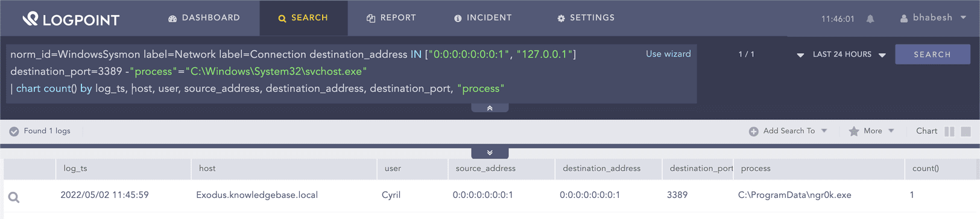Switch to the split chart view icon
Viewport: 980px width, 219px height.
[949, 131]
